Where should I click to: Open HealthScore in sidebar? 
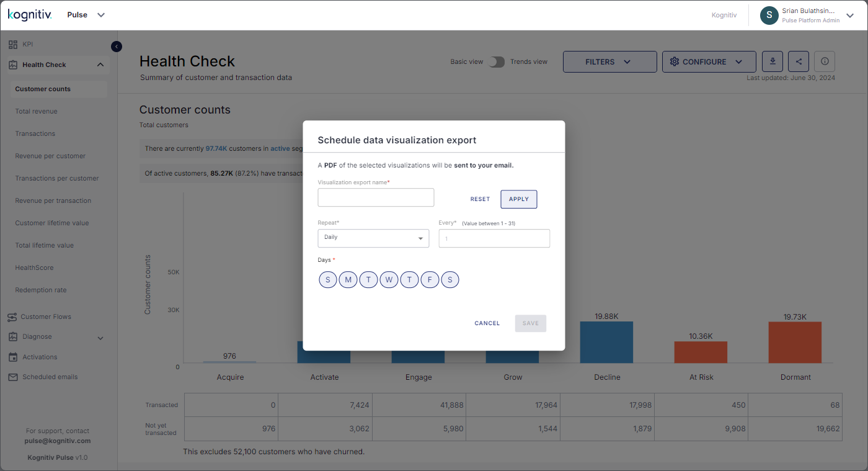point(34,268)
